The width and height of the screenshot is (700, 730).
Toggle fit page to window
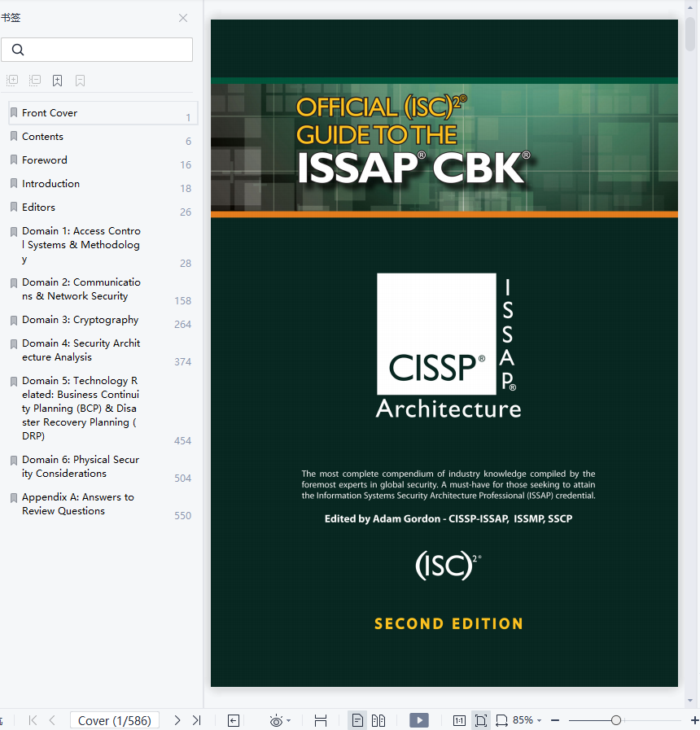[480, 721]
